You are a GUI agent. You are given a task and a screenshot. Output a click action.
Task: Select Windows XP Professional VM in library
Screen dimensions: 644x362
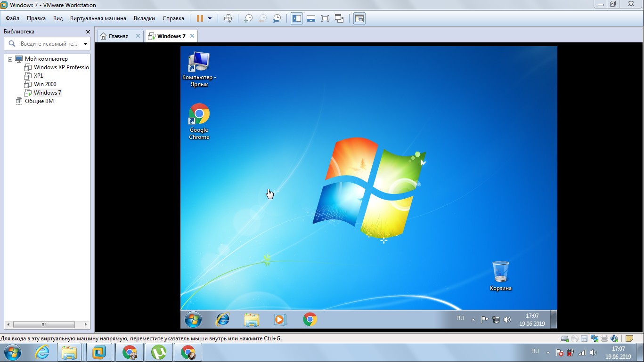click(x=61, y=67)
